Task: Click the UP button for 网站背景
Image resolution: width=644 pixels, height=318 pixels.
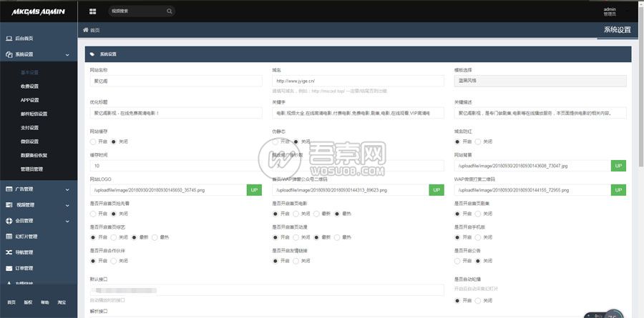Action: [618, 166]
